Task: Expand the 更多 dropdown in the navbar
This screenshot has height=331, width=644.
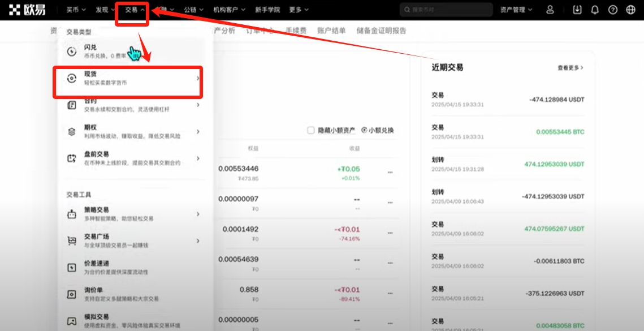Action: [x=299, y=10]
